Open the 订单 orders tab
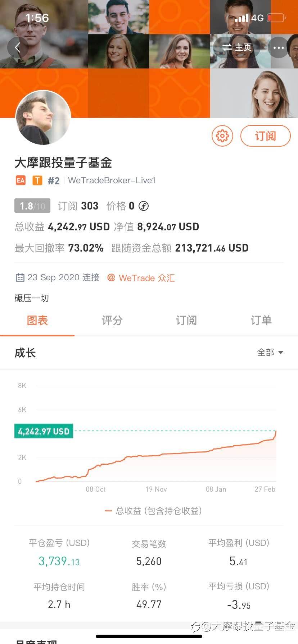 click(x=261, y=320)
